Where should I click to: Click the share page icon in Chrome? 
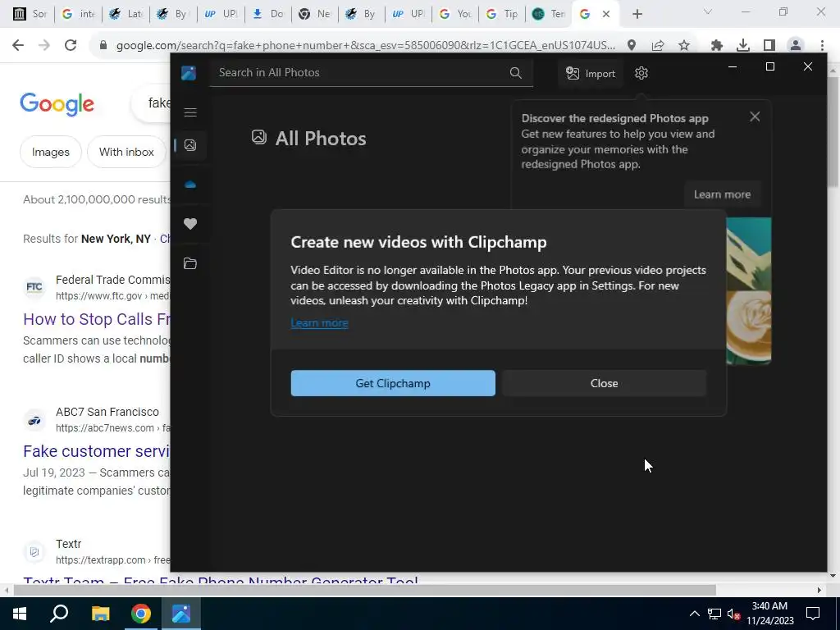click(x=658, y=46)
